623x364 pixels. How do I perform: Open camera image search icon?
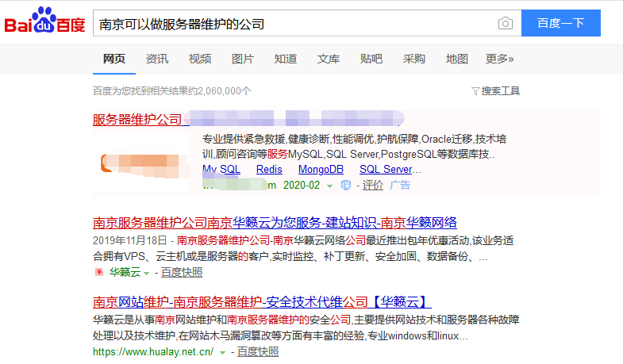point(506,23)
